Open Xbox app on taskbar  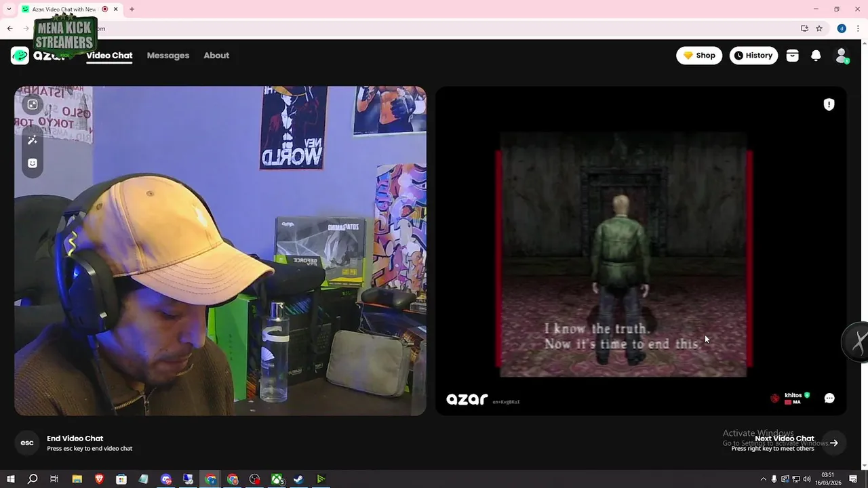pyautogui.click(x=277, y=479)
